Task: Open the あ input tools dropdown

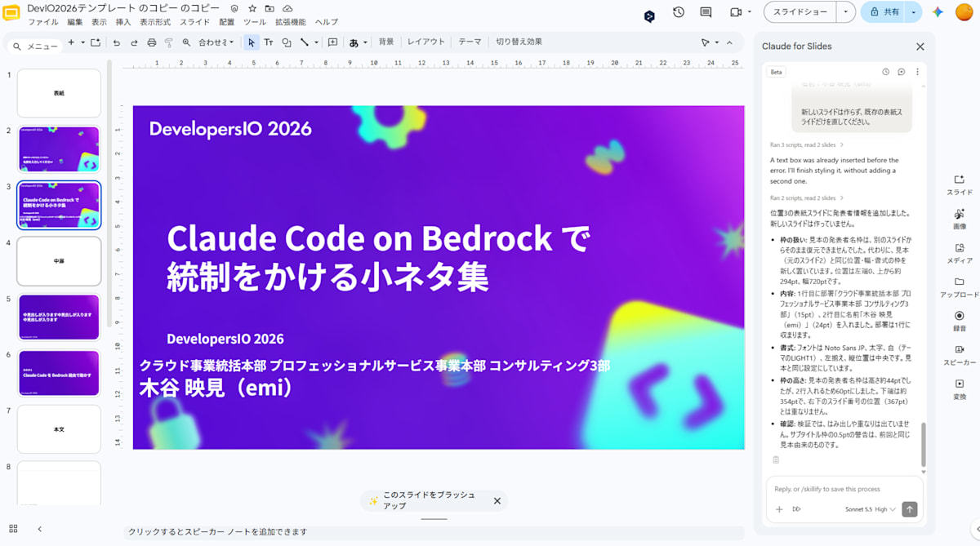Action: pyautogui.click(x=358, y=42)
